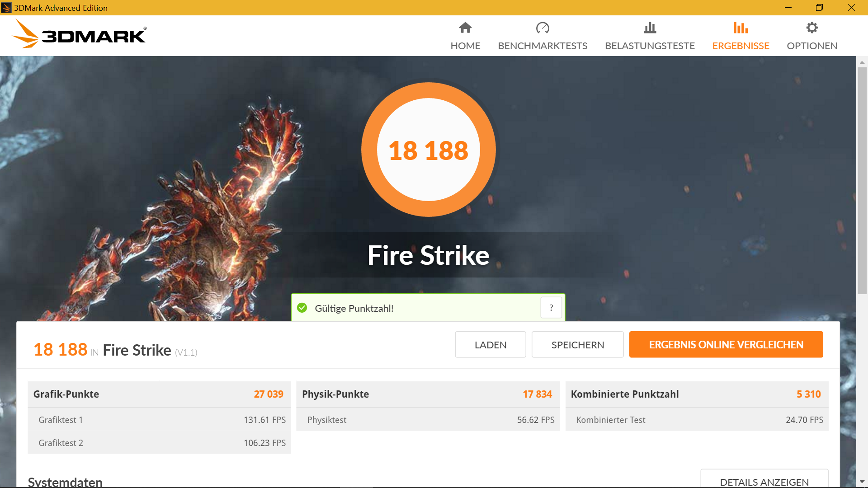Select the Home icon in the navigation bar

(465, 28)
